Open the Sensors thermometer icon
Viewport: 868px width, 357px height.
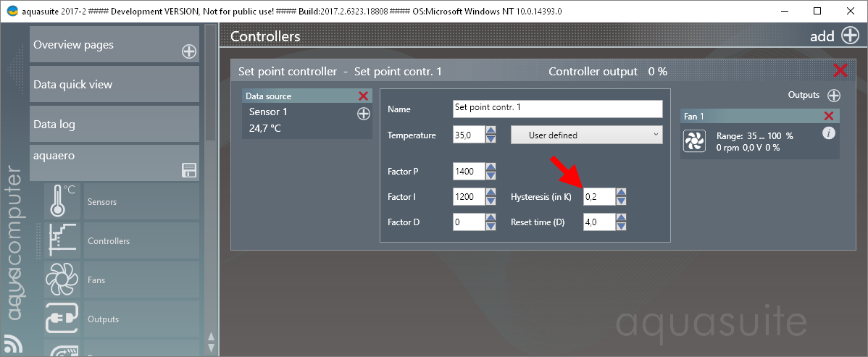62,201
